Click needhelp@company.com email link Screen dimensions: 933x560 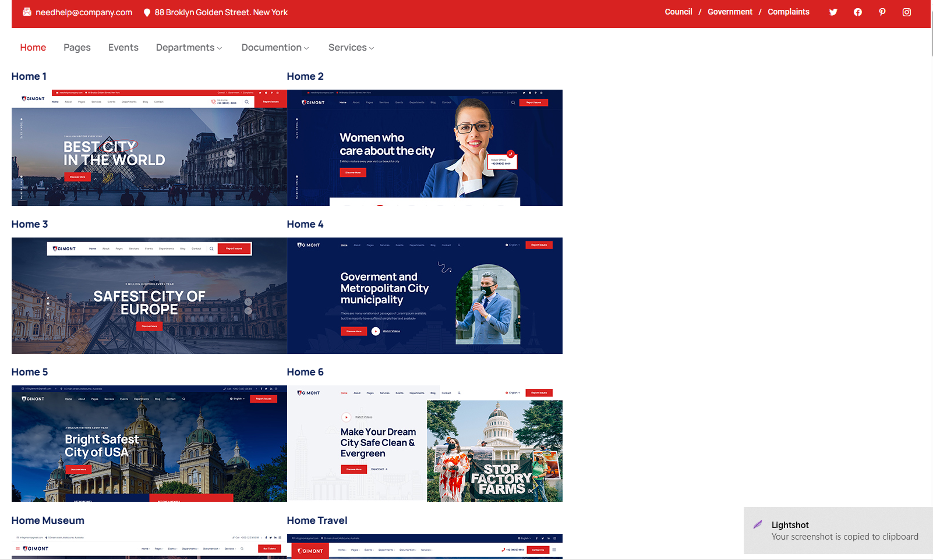(x=84, y=12)
